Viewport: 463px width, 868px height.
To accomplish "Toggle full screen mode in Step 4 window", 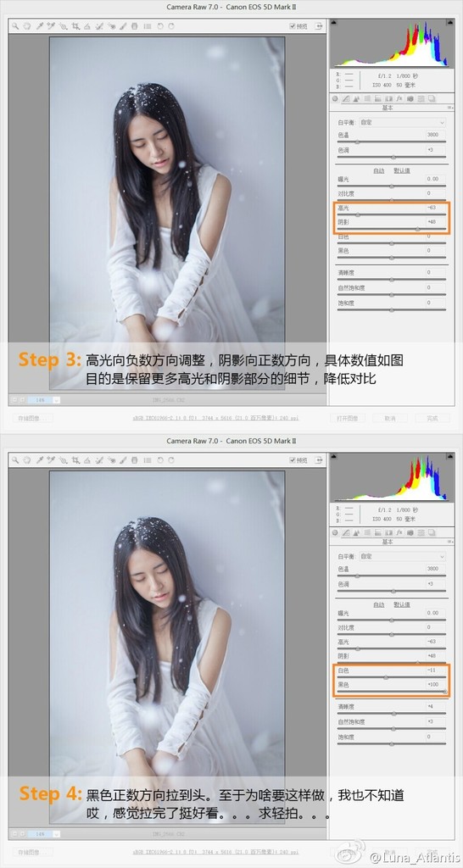I will [319, 460].
